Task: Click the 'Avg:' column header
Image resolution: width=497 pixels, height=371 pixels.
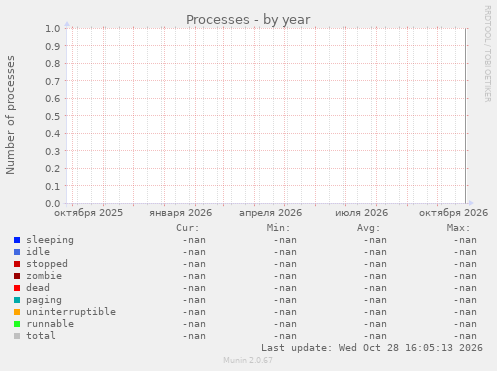Action: (x=369, y=228)
